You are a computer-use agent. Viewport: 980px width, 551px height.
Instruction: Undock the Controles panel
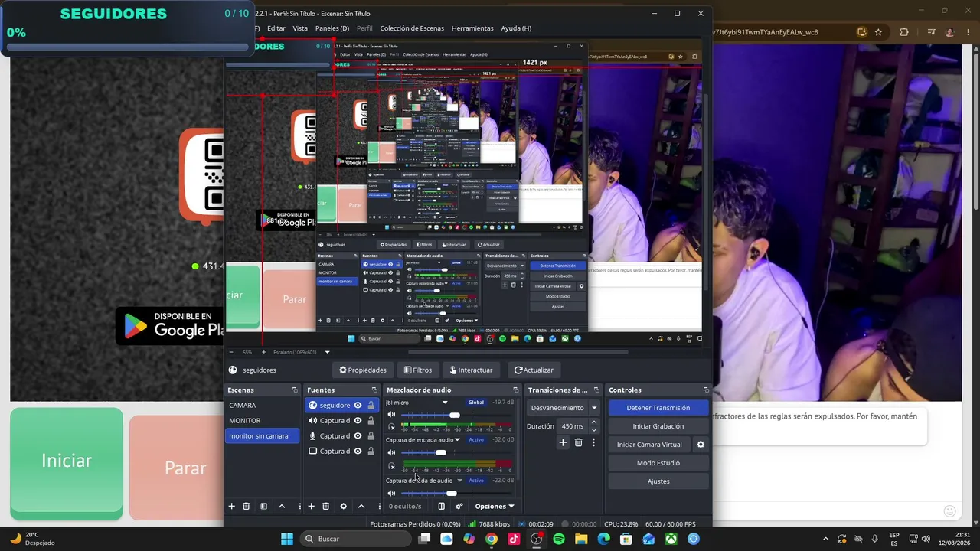[x=706, y=390]
